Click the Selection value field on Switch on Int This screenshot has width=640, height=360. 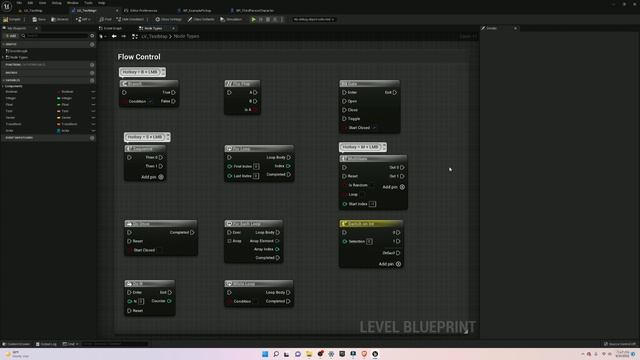(x=369, y=242)
